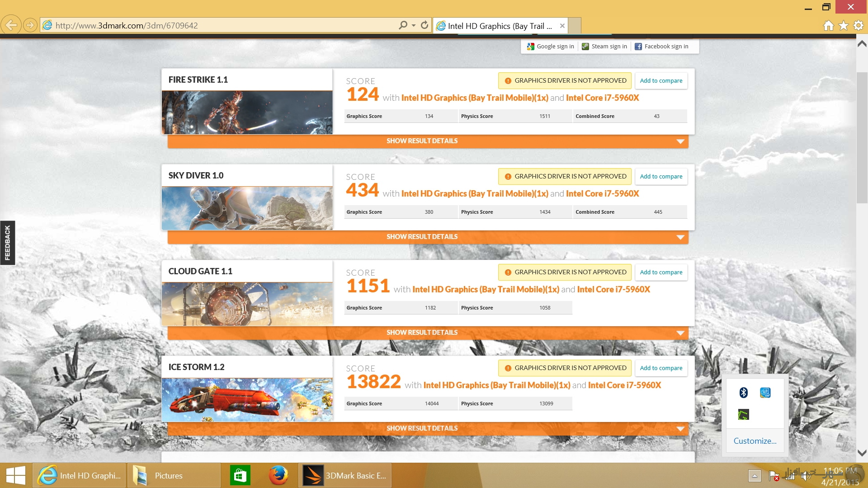This screenshot has width=868, height=488.
Task: Open Intel Core i7-5960X link in Cloud Gate
Action: click(613, 290)
